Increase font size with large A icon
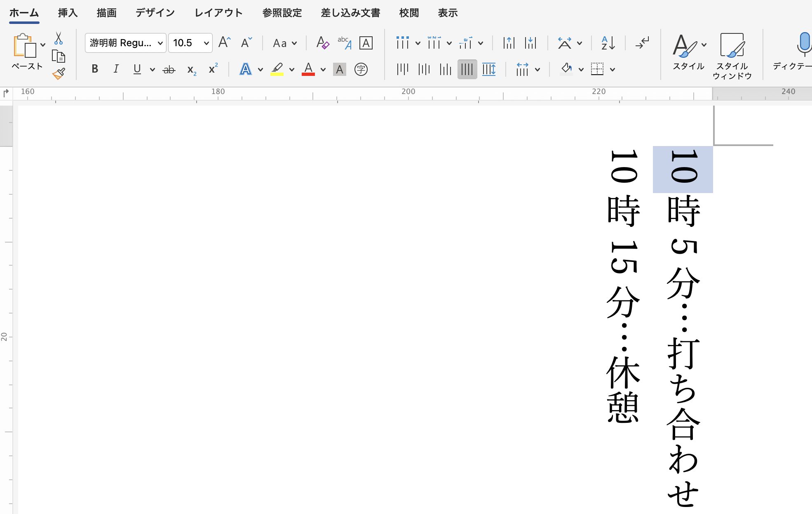This screenshot has width=812, height=514. 224,42
